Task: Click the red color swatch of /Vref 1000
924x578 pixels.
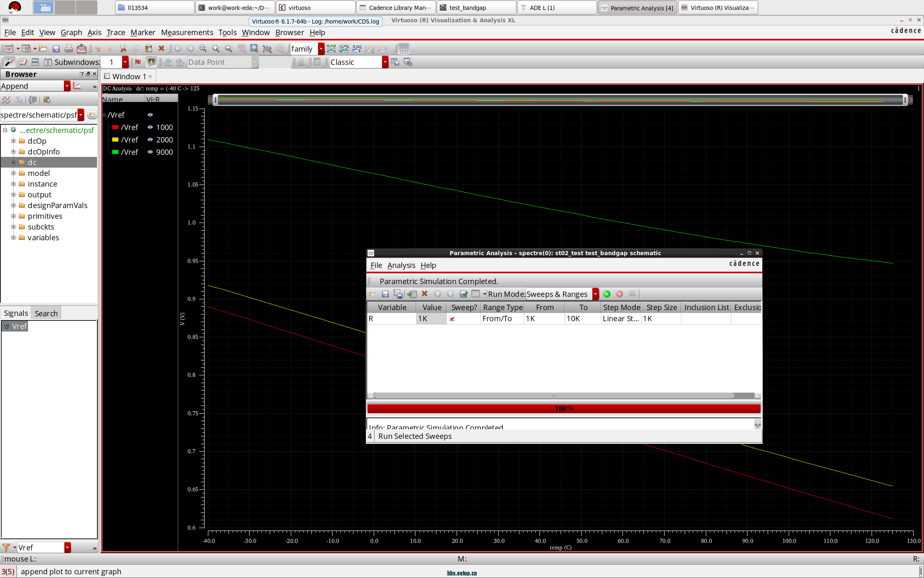Action: coord(115,127)
